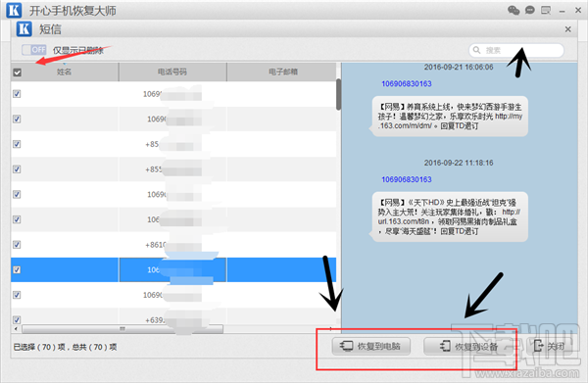The height and width of the screenshot is (383, 588).
Task: Click sender 106906830163 of second message
Action: pyautogui.click(x=407, y=179)
